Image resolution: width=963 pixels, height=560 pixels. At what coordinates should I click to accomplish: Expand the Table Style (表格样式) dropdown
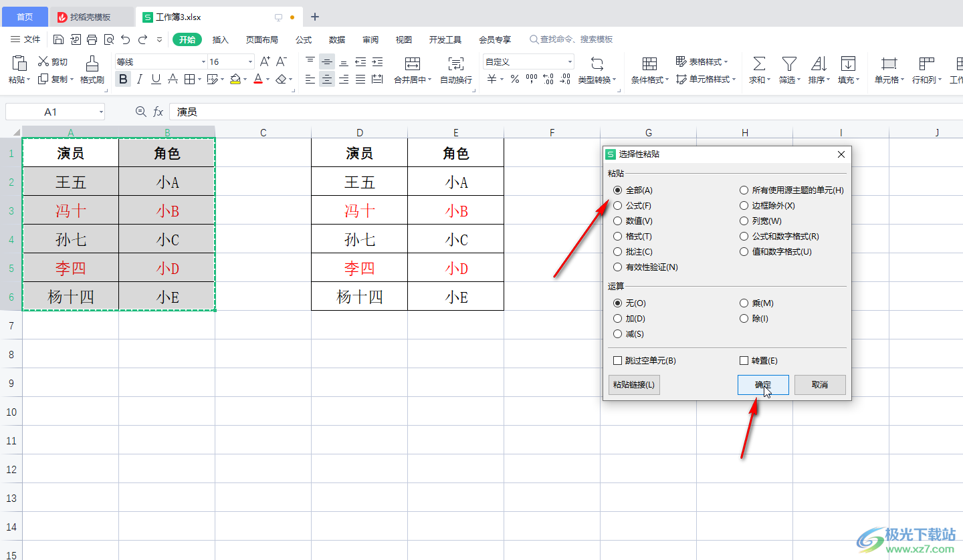pyautogui.click(x=726, y=61)
